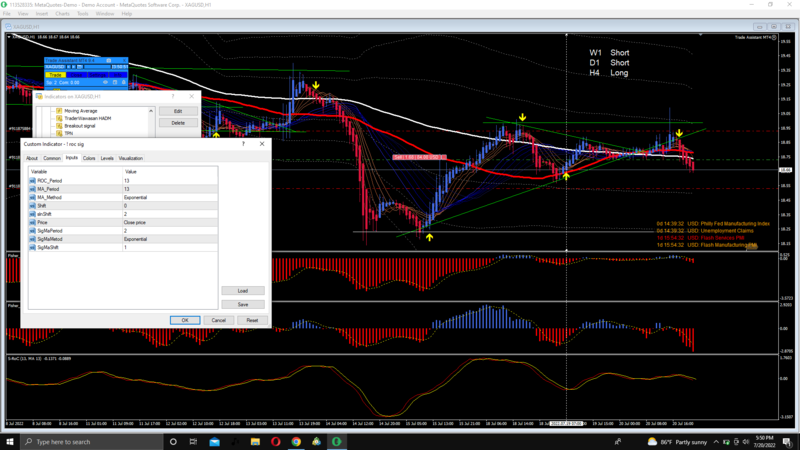Switch to the Colors tab
800x450 pixels.
click(x=89, y=158)
